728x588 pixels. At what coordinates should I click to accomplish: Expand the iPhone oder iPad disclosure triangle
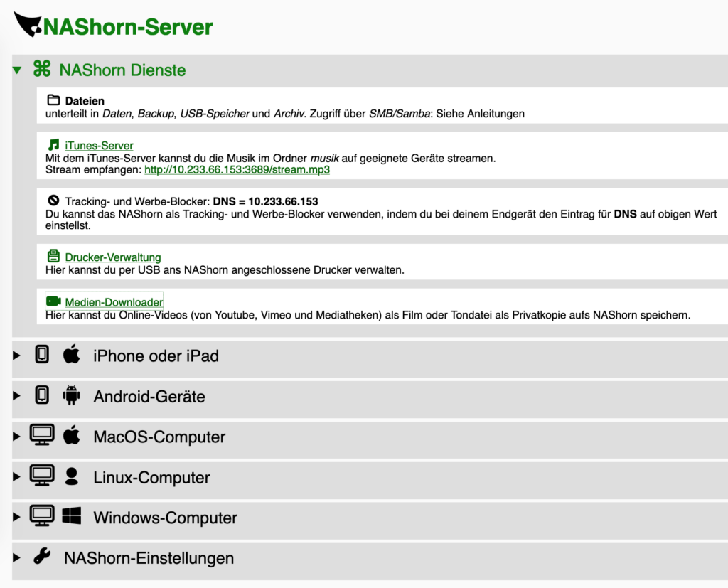point(17,356)
